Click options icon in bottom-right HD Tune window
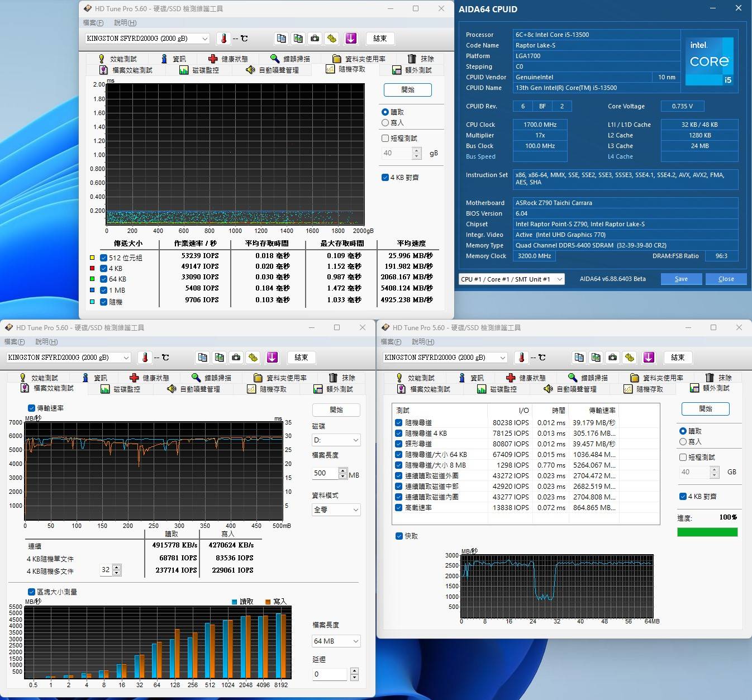Screen dimensions: 752x700 click(630, 358)
